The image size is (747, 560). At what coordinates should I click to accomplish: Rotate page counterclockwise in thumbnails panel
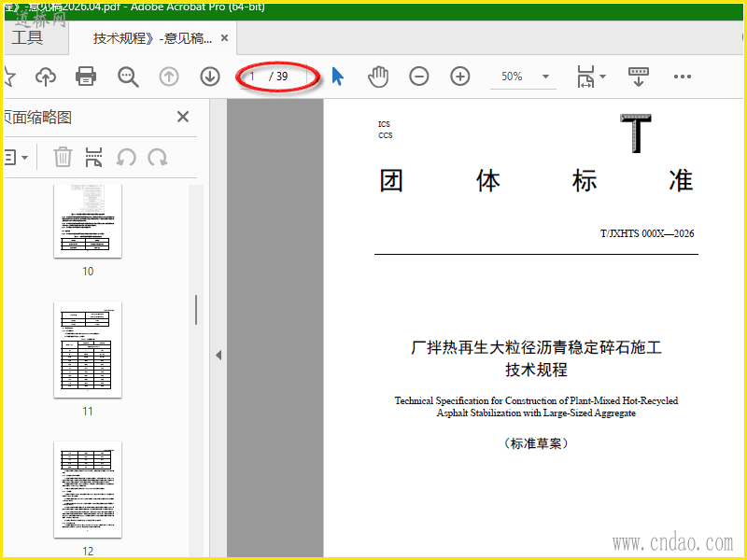pyautogui.click(x=126, y=157)
